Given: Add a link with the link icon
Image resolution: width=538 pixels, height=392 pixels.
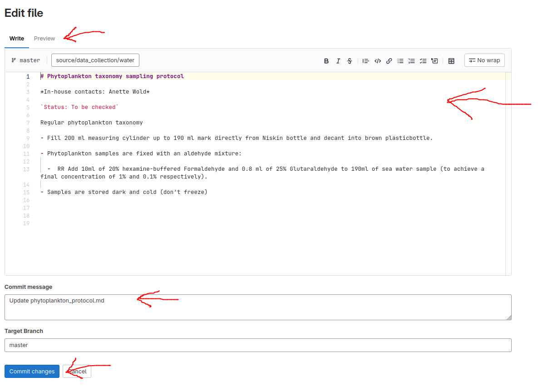Looking at the screenshot, I should click(x=389, y=61).
